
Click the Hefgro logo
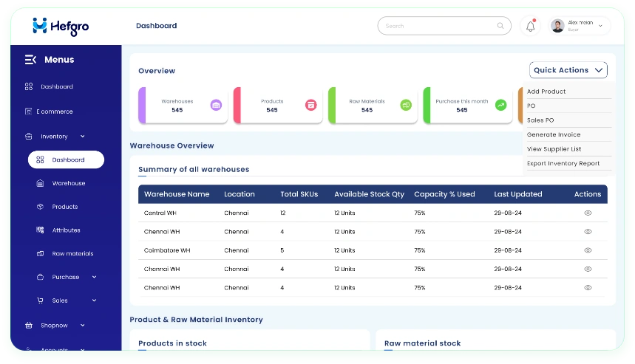click(x=61, y=26)
